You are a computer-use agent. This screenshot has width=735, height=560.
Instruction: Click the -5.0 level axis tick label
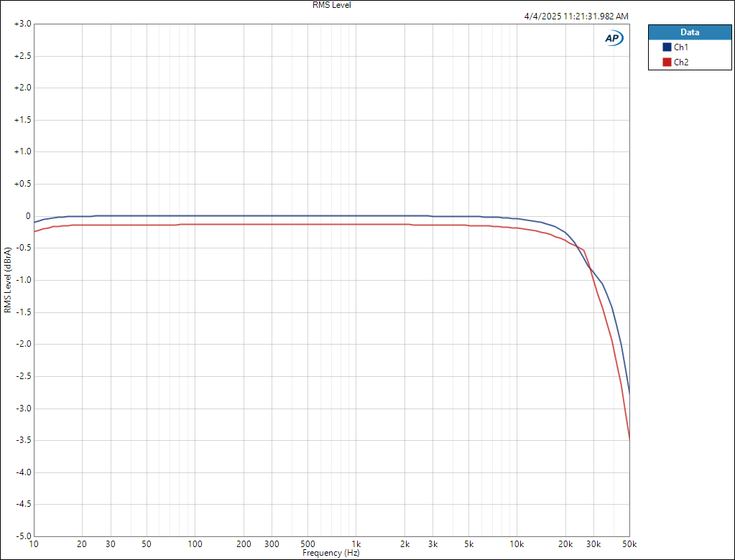tap(22, 536)
